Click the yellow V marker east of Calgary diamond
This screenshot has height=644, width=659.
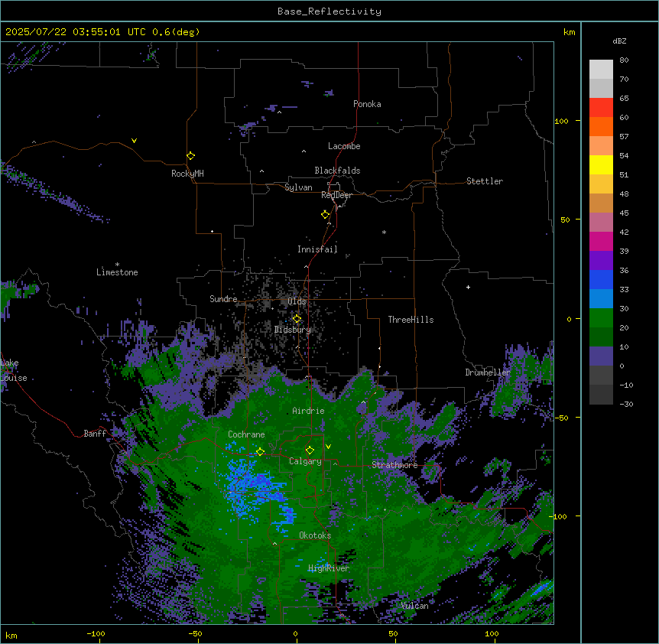point(328,447)
